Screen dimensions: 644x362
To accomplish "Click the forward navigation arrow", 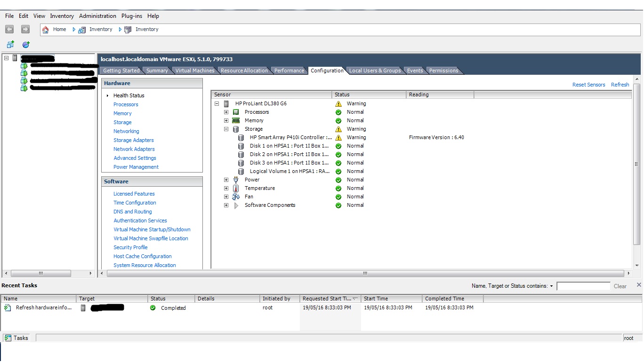I will pyautogui.click(x=25, y=29).
